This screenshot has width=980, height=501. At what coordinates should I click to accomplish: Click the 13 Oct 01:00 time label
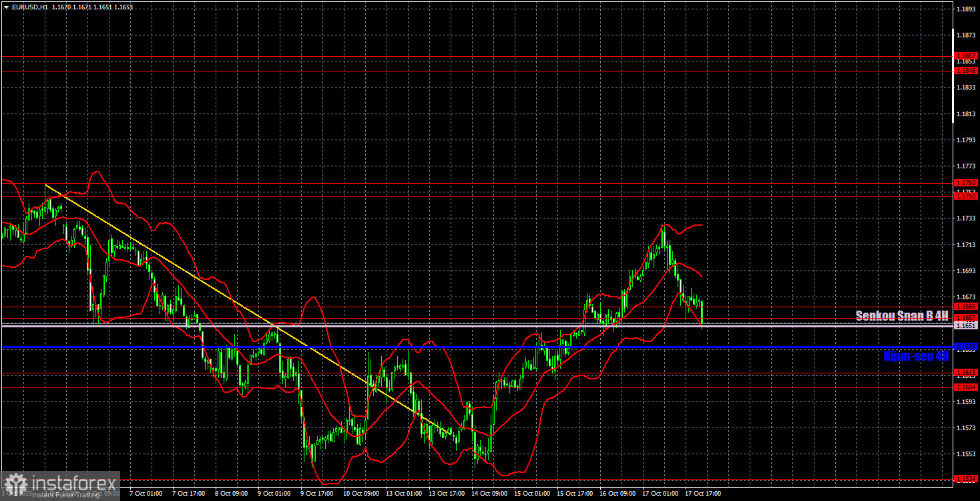tap(404, 494)
